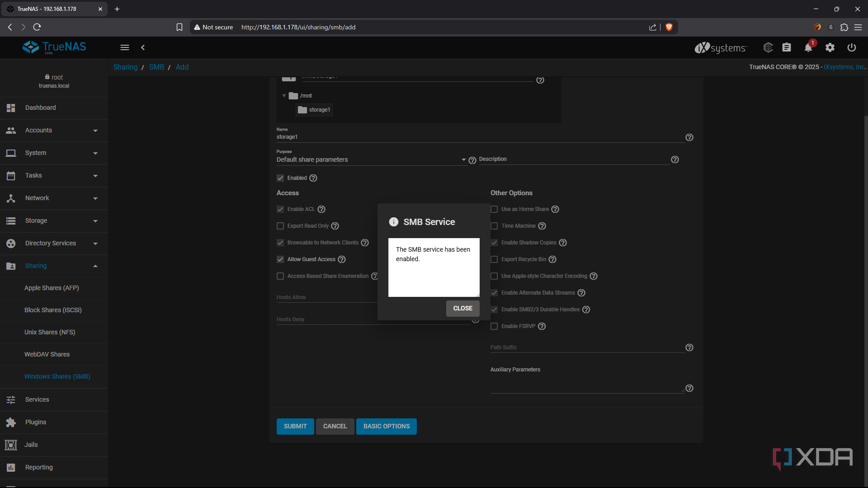
Task: Select the storage1 folder in tree
Action: click(314, 110)
